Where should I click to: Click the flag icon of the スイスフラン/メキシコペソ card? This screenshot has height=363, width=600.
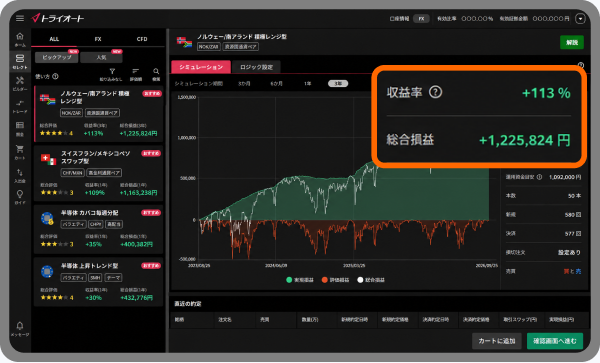click(49, 160)
